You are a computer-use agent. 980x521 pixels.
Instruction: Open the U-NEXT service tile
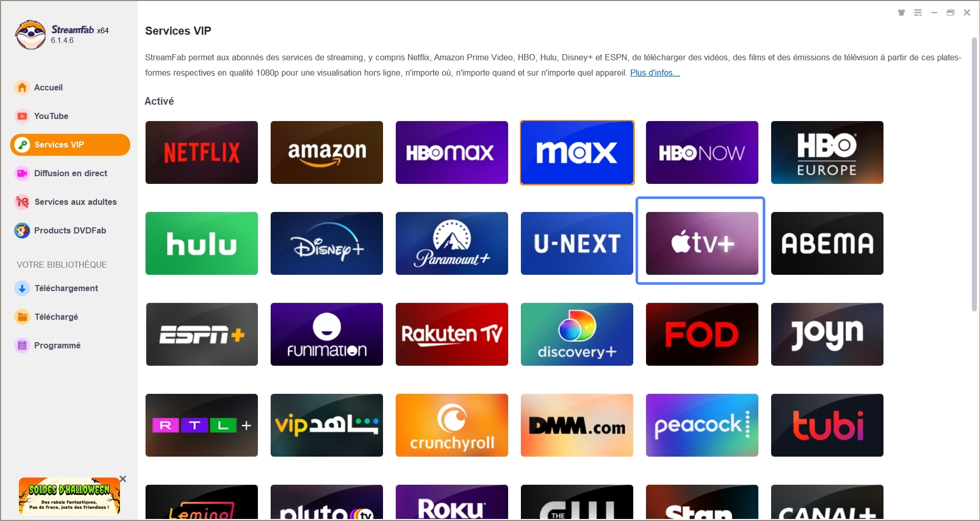pyautogui.click(x=577, y=243)
